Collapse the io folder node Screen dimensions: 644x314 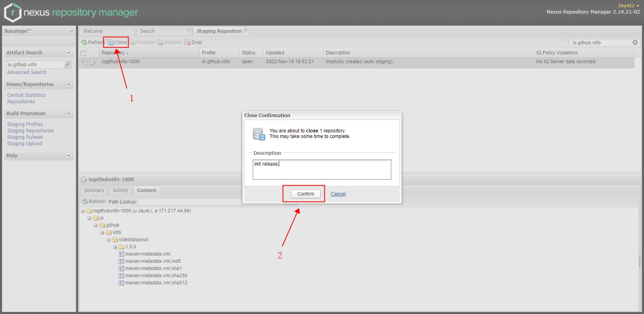point(89,218)
